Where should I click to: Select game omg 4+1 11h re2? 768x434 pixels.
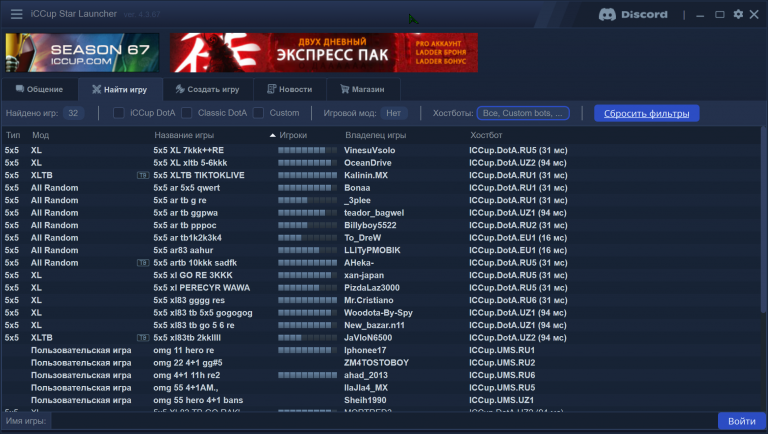(382, 375)
